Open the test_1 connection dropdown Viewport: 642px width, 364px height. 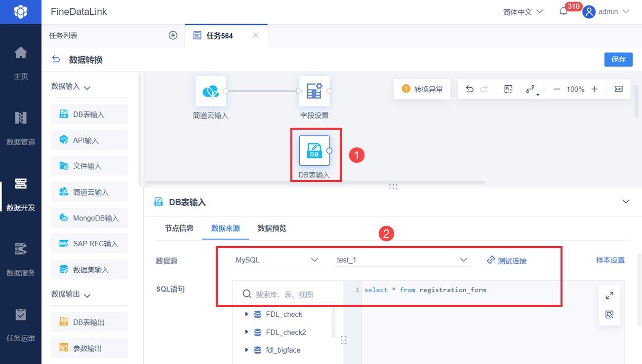tap(401, 260)
